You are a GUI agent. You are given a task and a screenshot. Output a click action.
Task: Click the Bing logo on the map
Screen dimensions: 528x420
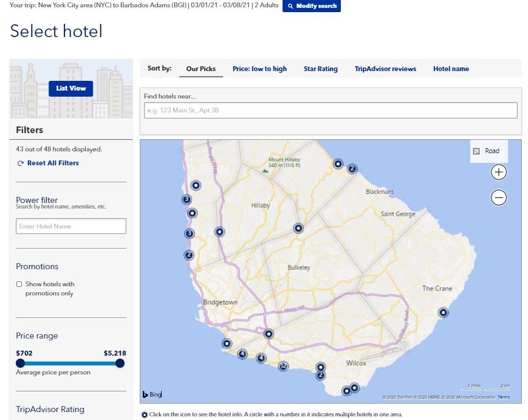point(151,394)
